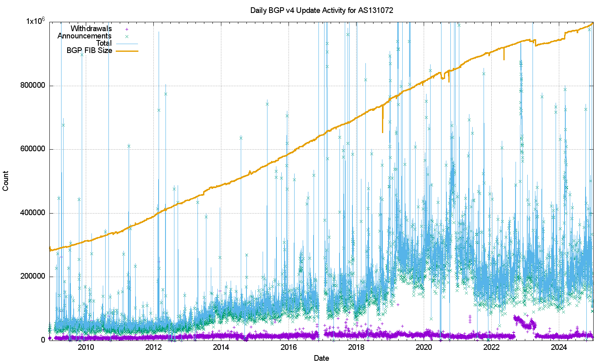Click the gray x marker beside Announcements

point(127,36)
